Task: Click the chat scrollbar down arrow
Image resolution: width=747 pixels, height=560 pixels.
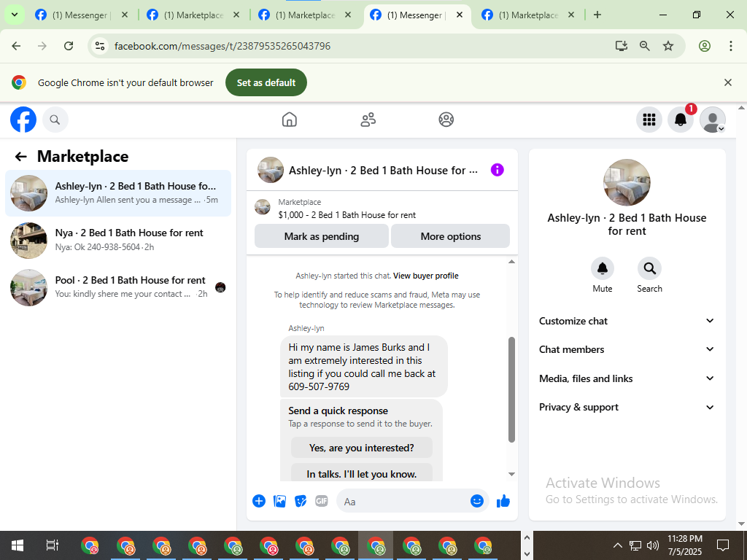Action: tap(511, 474)
